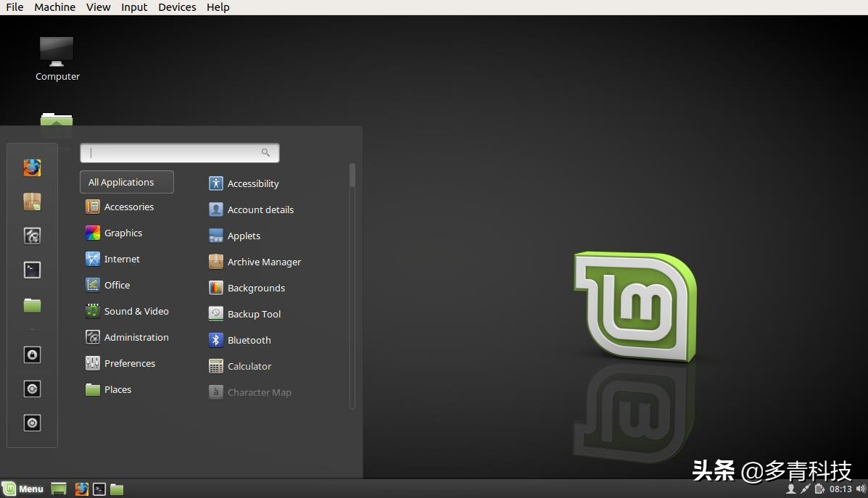
Task: Open the Devices menu in the VM toolbar
Action: (176, 7)
